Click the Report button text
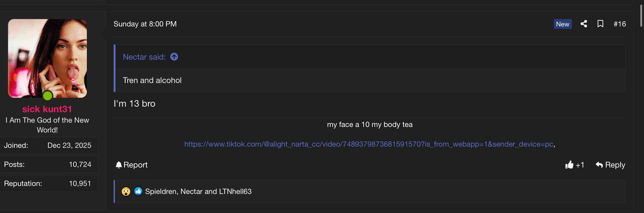 click(136, 165)
